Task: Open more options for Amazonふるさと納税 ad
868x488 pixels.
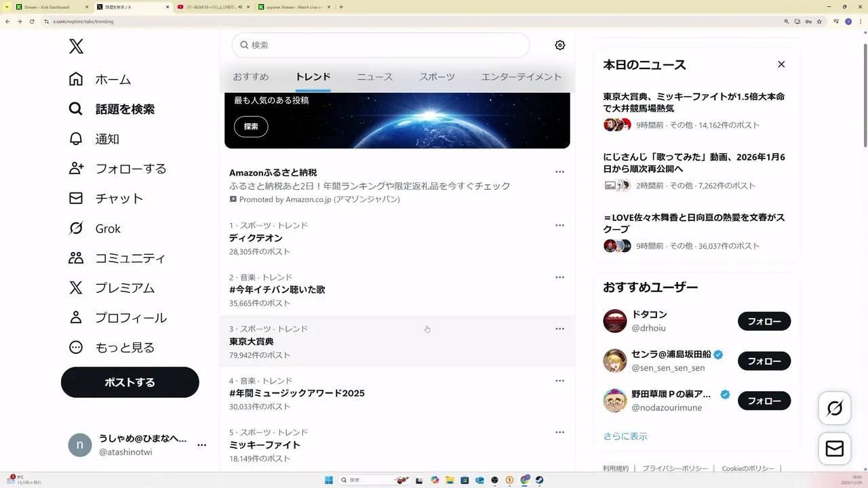Action: [560, 172]
